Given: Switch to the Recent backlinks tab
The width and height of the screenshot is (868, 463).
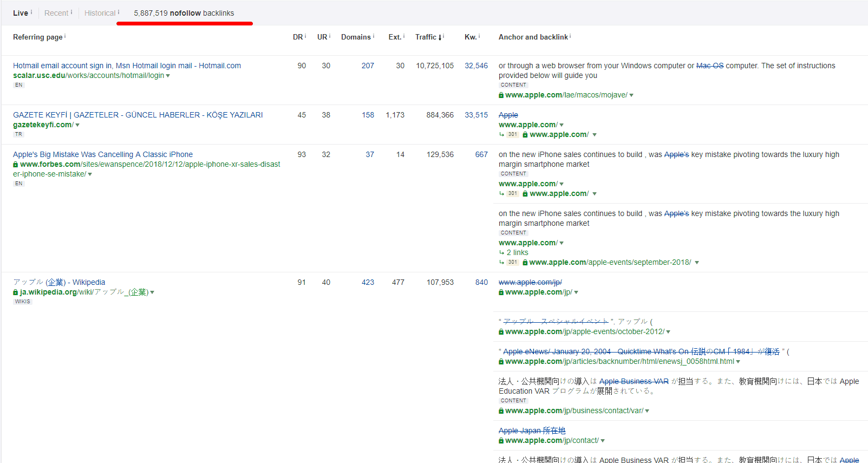Looking at the screenshot, I should (56, 13).
